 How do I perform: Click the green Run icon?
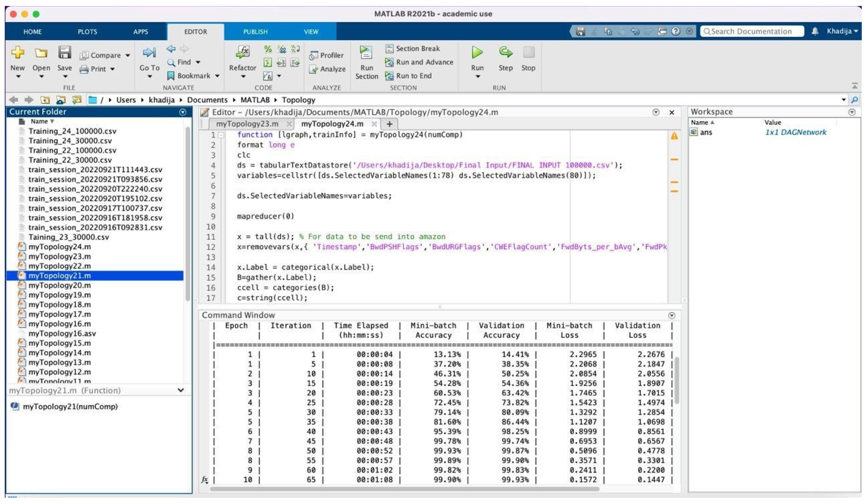(477, 53)
